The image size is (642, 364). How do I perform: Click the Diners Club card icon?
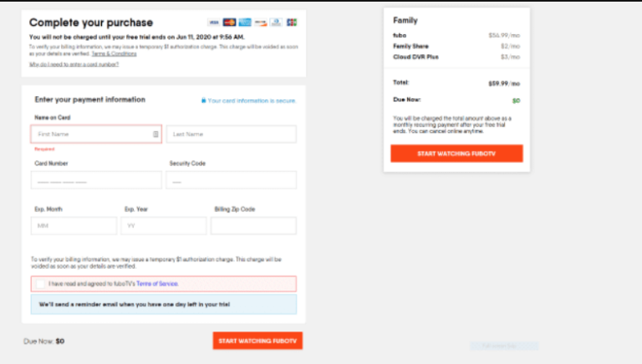276,23
